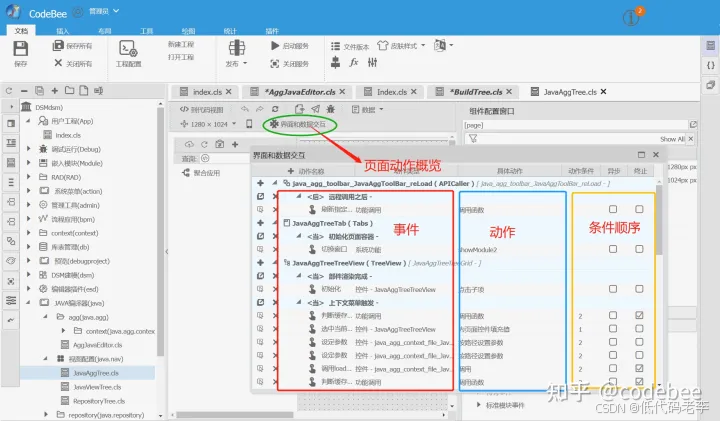
Task: Toggle 终止 checkbox in 切换窗口 row
Action: click(x=639, y=249)
